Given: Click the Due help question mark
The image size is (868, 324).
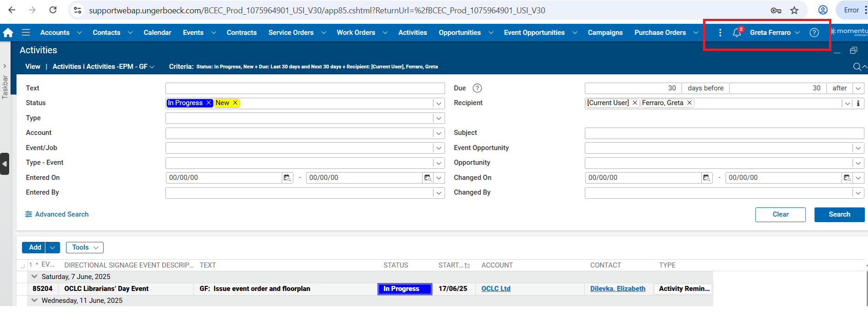Looking at the screenshot, I should click(x=477, y=88).
